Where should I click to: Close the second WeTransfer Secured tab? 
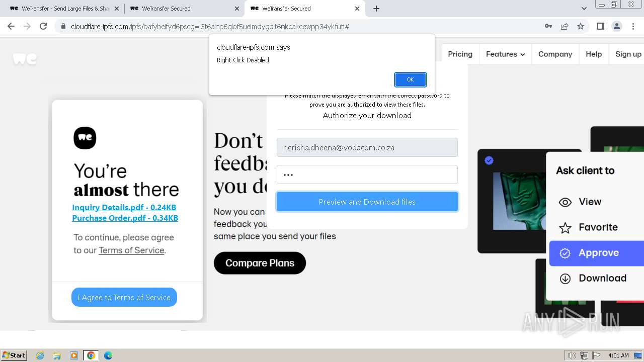(x=237, y=9)
